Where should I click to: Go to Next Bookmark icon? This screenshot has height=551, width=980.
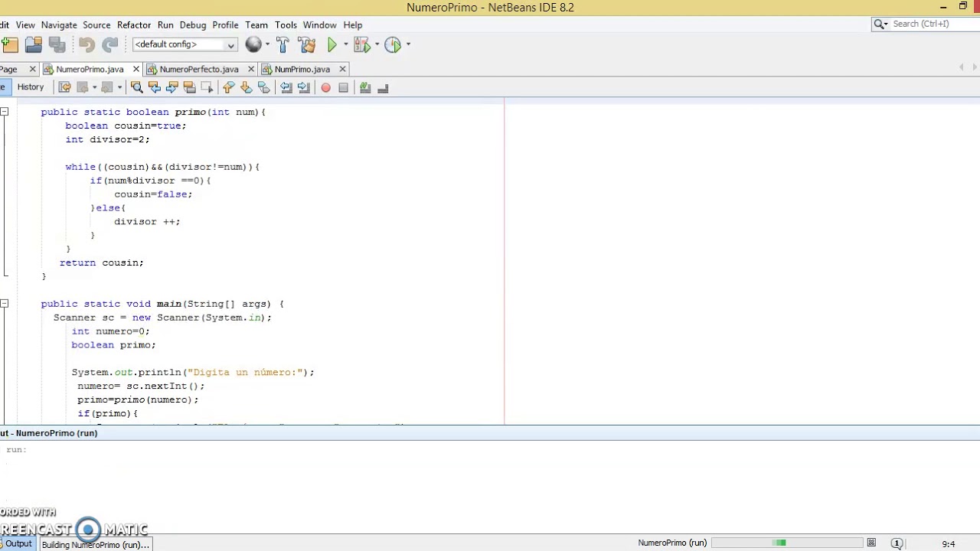(x=247, y=88)
